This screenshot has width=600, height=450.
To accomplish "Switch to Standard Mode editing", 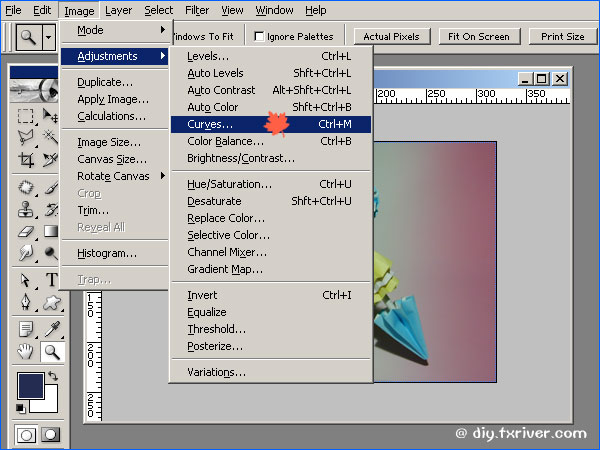I will click(x=26, y=435).
